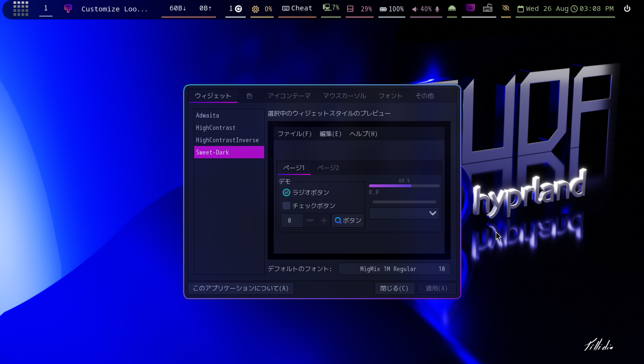This screenshot has width=644, height=364.
Task: Open the app launcher grid icon
Action: (x=21, y=9)
